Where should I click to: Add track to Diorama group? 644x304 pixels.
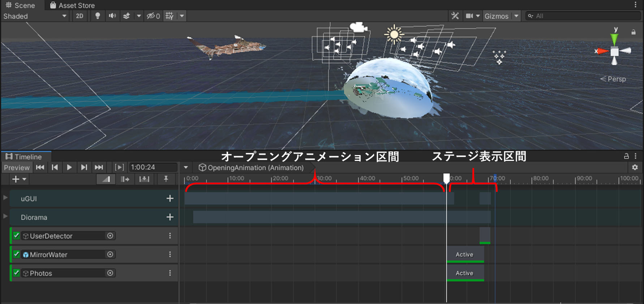tap(170, 217)
